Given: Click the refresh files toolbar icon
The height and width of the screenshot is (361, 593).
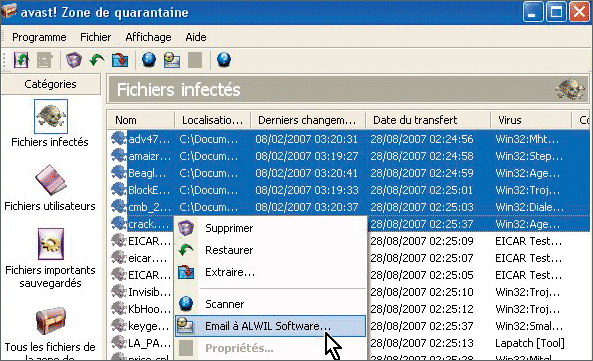Looking at the screenshot, I should point(21,60).
